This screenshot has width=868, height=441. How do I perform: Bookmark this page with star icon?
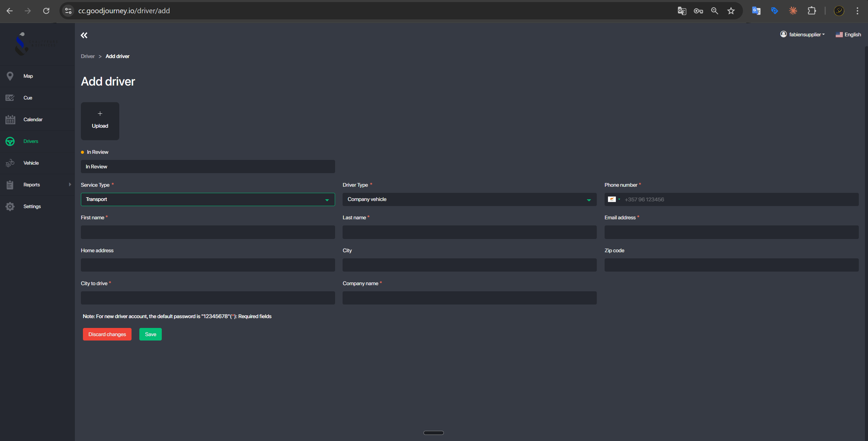731,11
